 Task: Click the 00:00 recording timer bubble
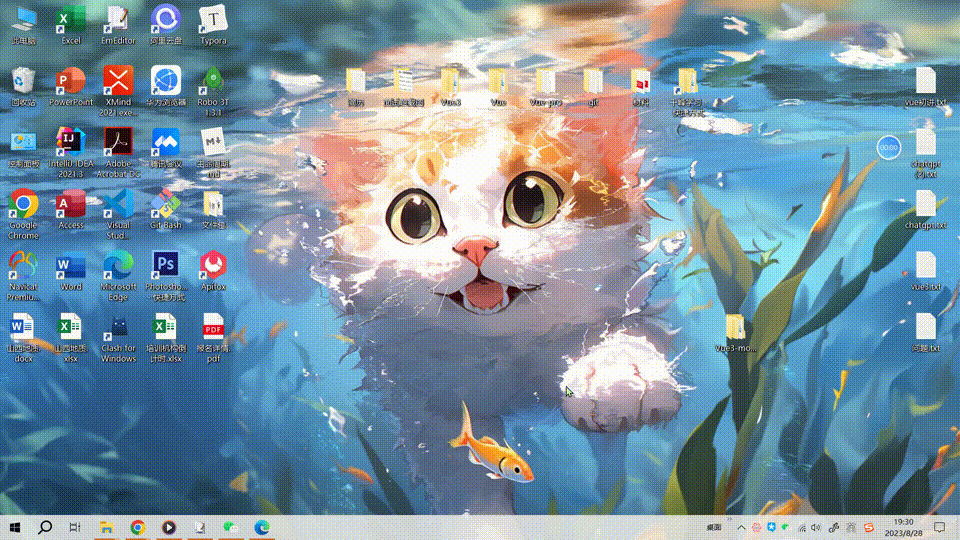point(888,148)
